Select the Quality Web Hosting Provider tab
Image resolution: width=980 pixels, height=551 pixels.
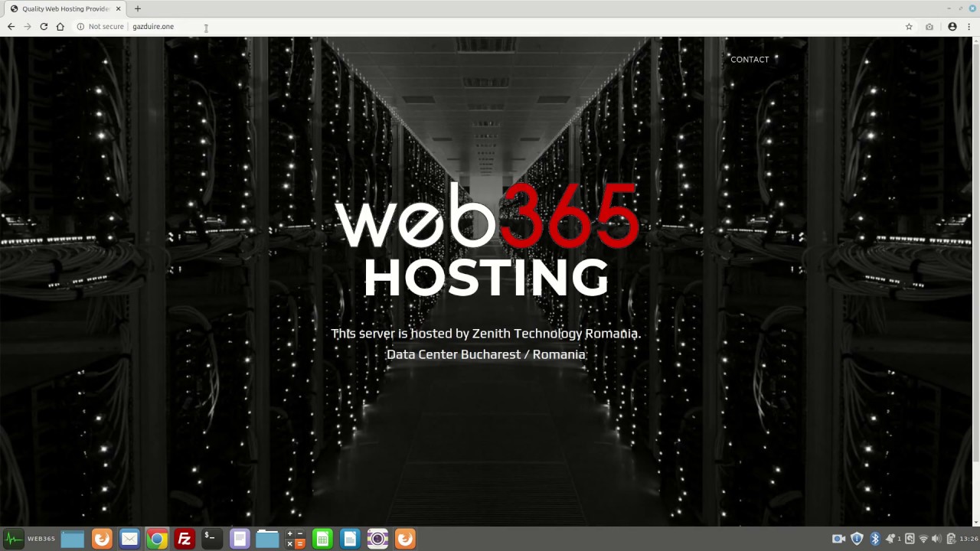pyautogui.click(x=66, y=8)
